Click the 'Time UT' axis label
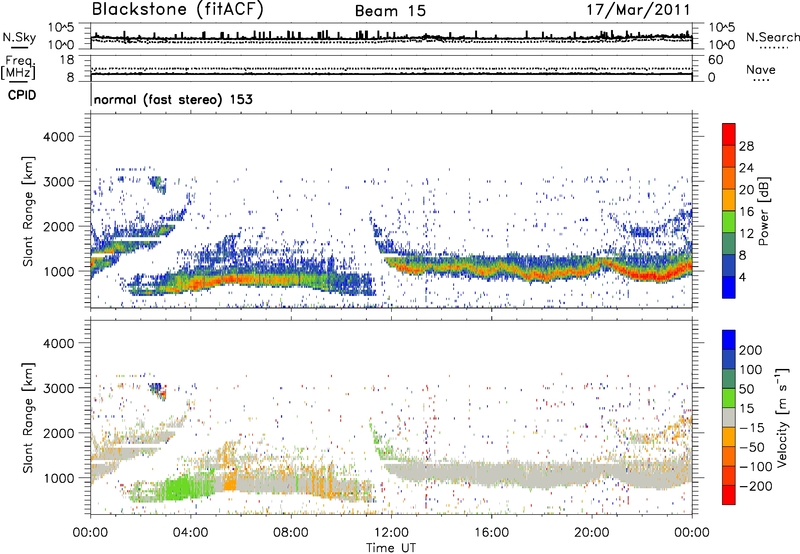The image size is (800, 554). click(x=391, y=548)
